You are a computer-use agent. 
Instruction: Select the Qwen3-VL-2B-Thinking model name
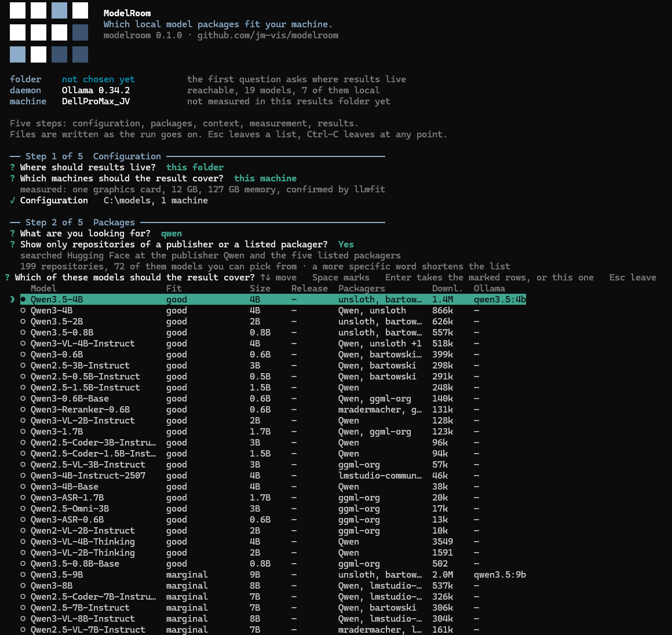(83, 553)
